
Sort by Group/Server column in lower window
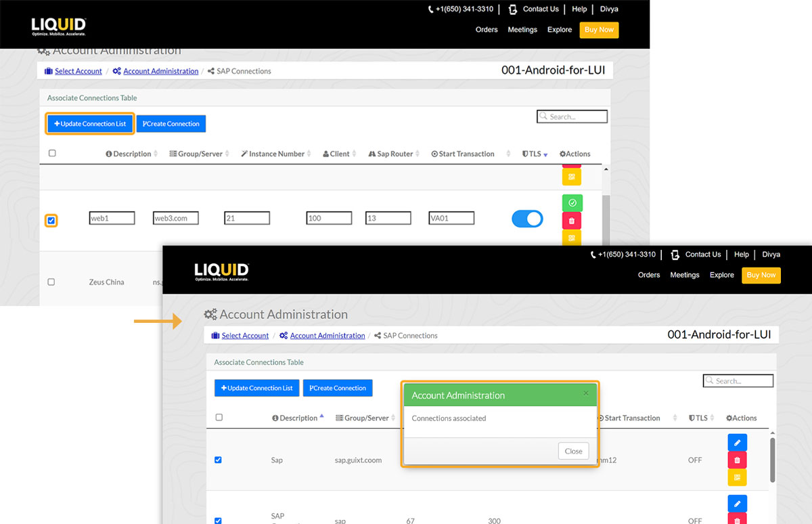point(366,418)
